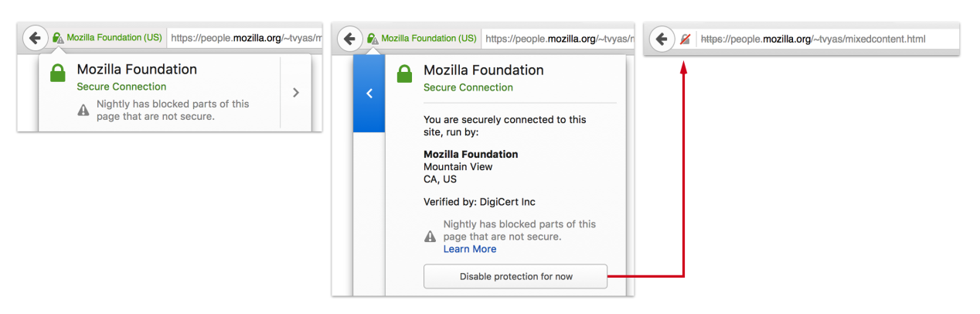Click the lock warning icon in the middle address bar
This screenshot has height=314, width=980.
tap(372, 38)
